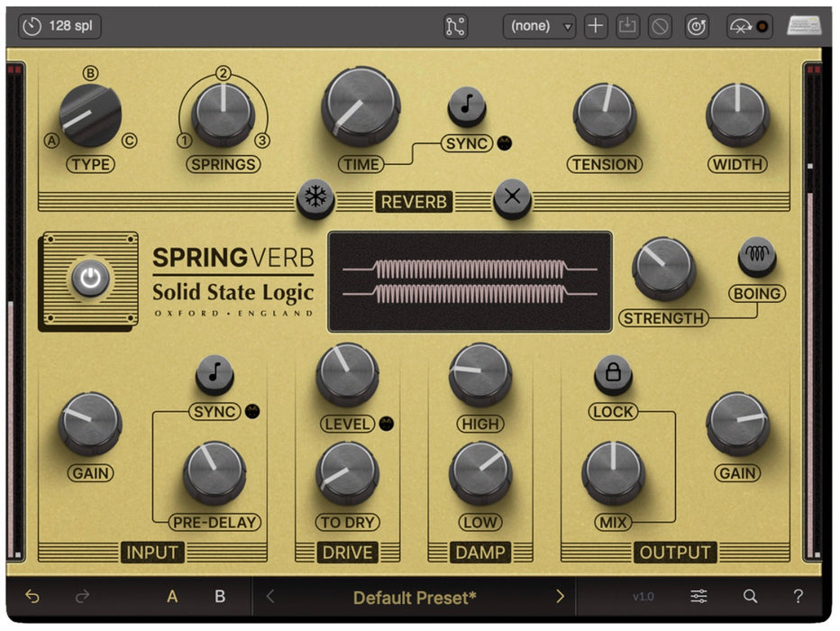The height and width of the screenshot is (631, 840).
Task: Toggle the bypass circle icon in the toolbar
Action: click(x=659, y=26)
